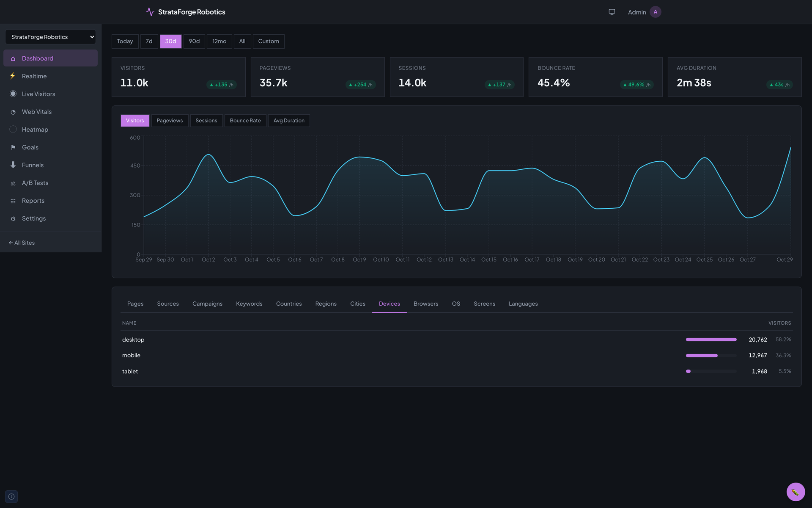The height and width of the screenshot is (508, 812).
Task: Click the Settings gear icon
Action: click(13, 218)
